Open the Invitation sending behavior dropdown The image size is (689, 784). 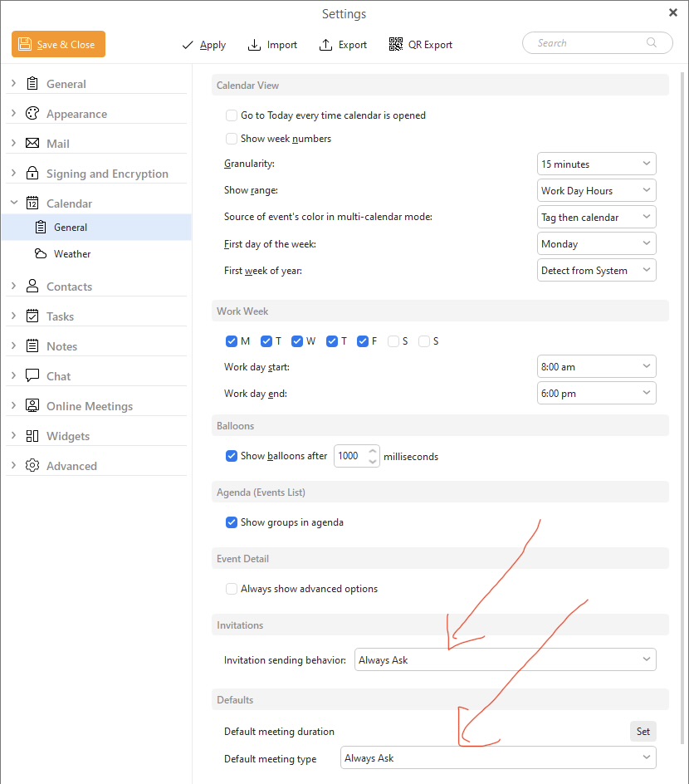point(505,660)
